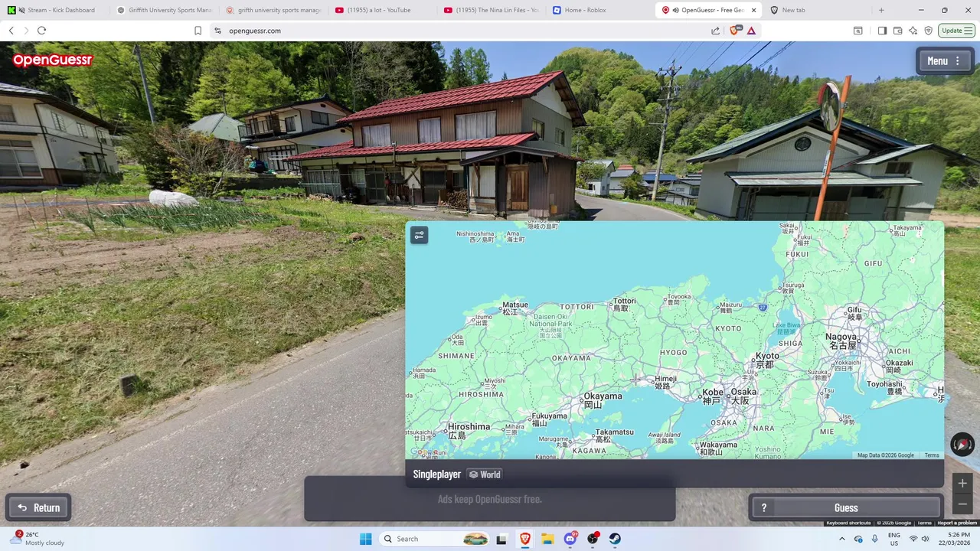Click Kyoto on the guess map
Image resolution: width=980 pixels, height=551 pixels.
pyautogui.click(x=767, y=360)
